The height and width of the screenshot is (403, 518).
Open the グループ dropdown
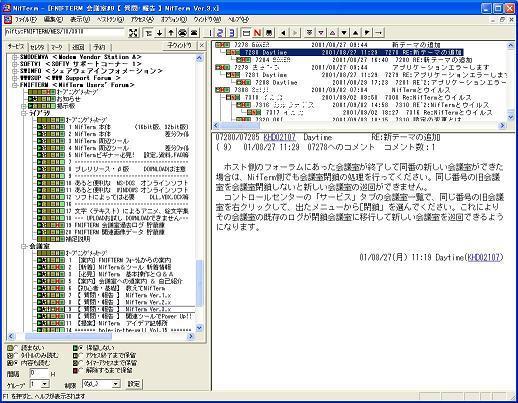click(x=45, y=384)
